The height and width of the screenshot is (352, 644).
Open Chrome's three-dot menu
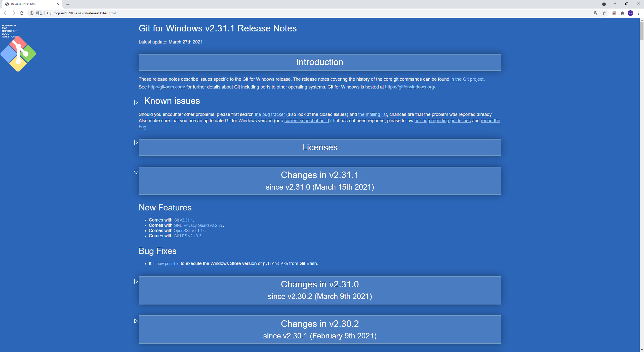pyautogui.click(x=638, y=13)
